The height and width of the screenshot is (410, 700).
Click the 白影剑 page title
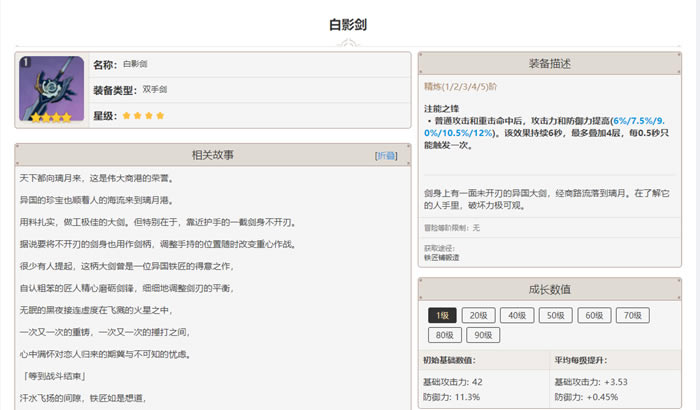pyautogui.click(x=349, y=24)
